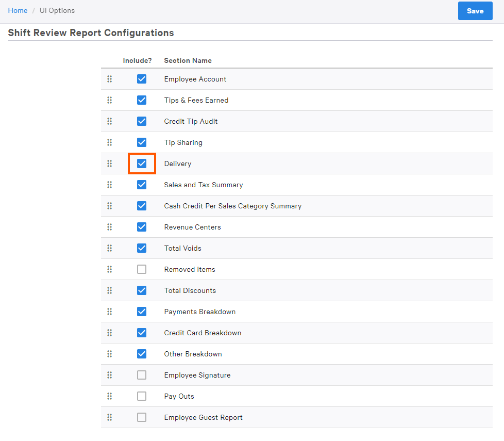Click the drag handle beside Employee Account
The image size is (504, 441).
click(x=110, y=79)
